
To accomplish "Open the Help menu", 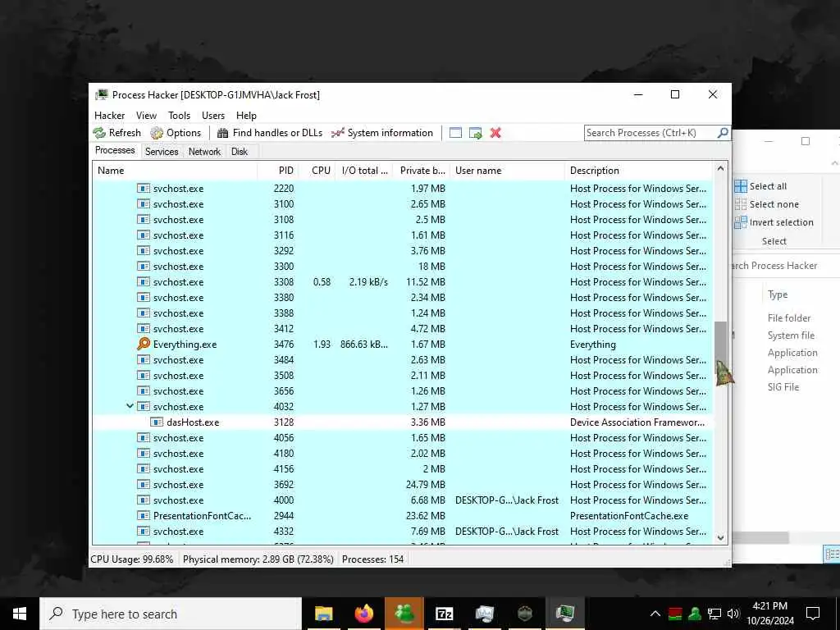I will 246,116.
